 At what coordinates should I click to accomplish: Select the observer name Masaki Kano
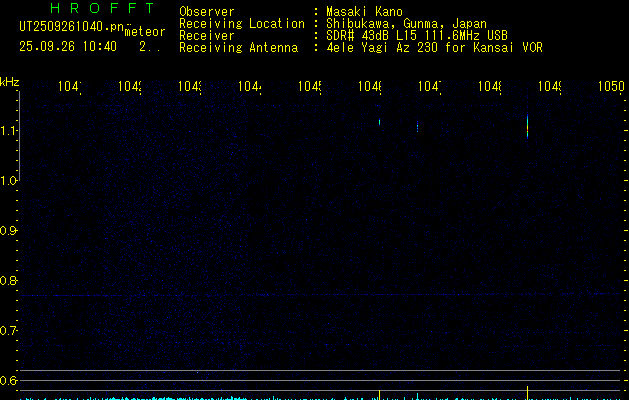coord(365,11)
